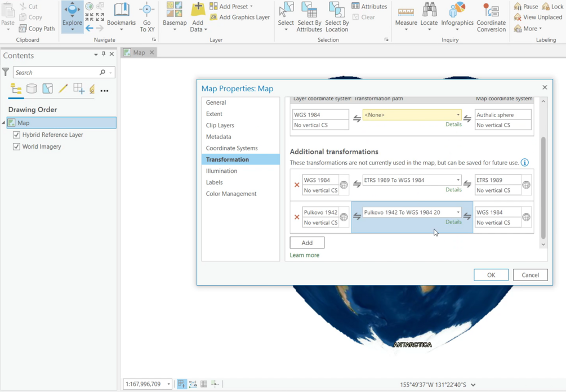Image resolution: width=566 pixels, height=392 pixels.
Task: Click the filter icon in Contents pane
Action: 6,72
